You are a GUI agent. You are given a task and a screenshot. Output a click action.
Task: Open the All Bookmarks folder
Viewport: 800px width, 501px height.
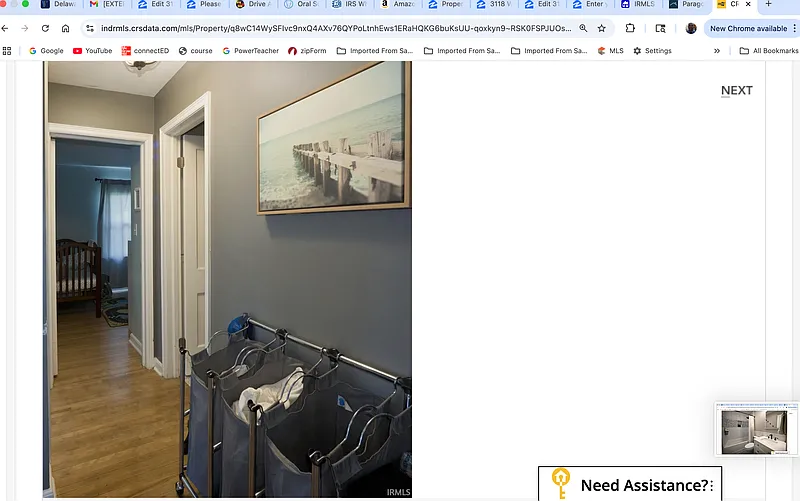coord(769,51)
